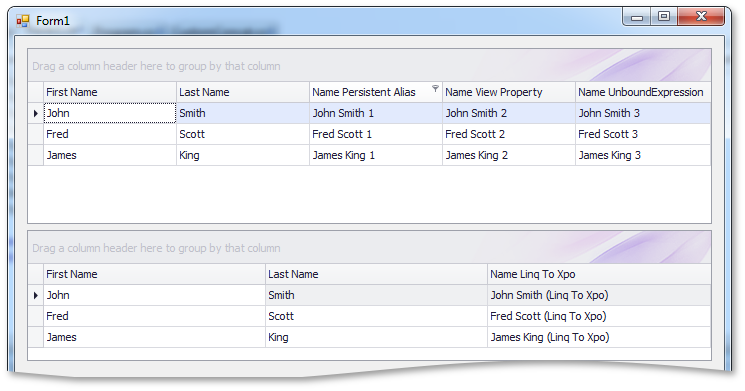745x391 pixels.
Task: Close the Form1 window
Action: [701, 17]
